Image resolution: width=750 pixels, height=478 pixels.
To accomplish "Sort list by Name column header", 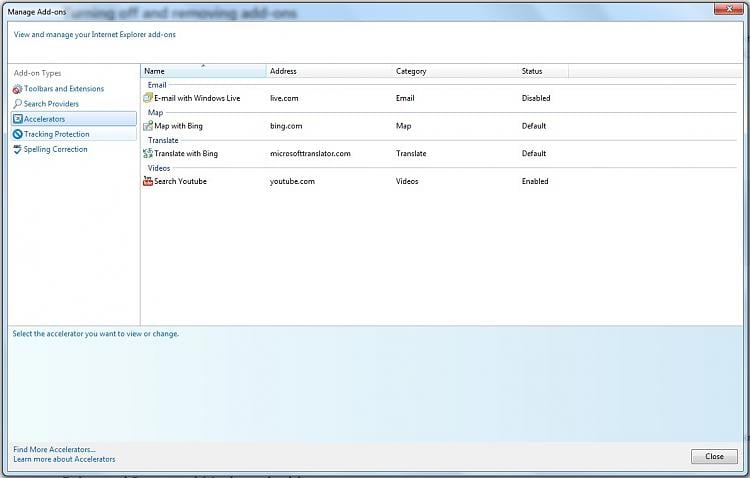I will click(x=203, y=71).
